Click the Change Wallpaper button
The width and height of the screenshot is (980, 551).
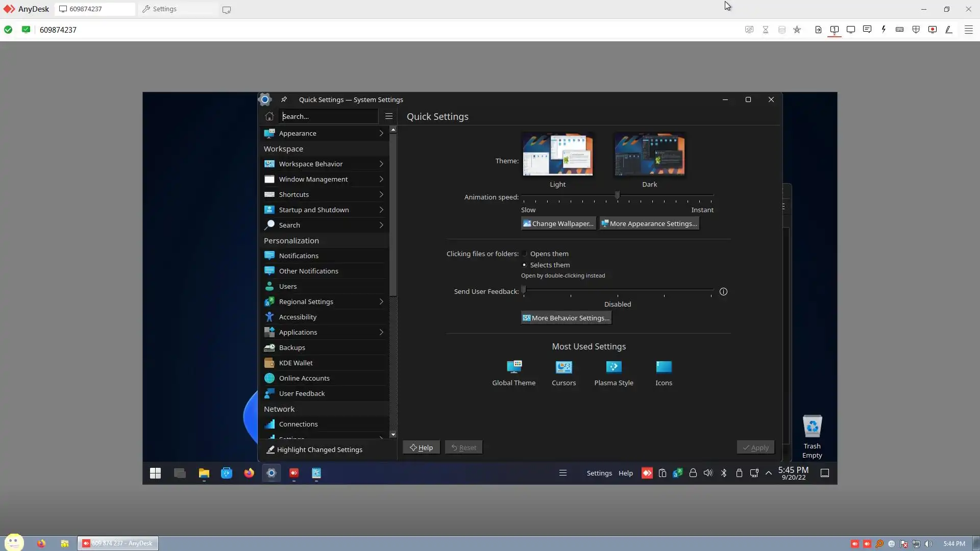tap(558, 223)
